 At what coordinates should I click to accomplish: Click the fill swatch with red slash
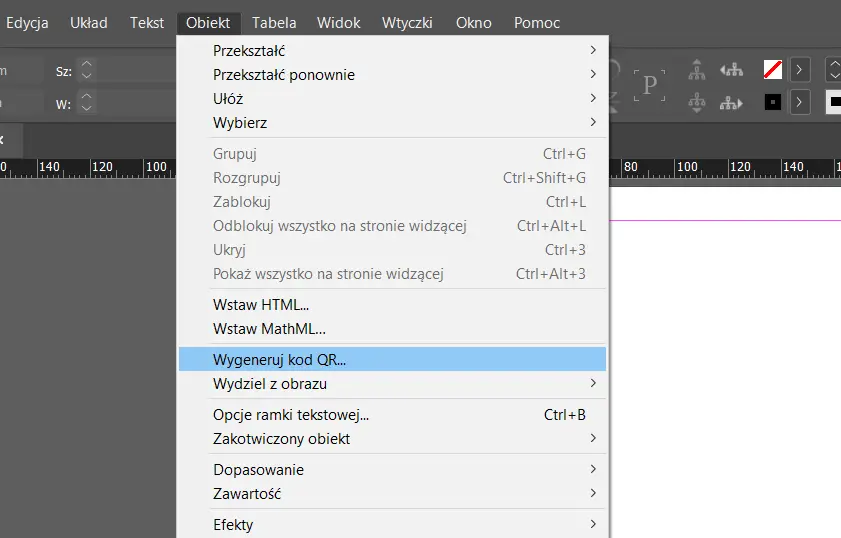pos(772,70)
